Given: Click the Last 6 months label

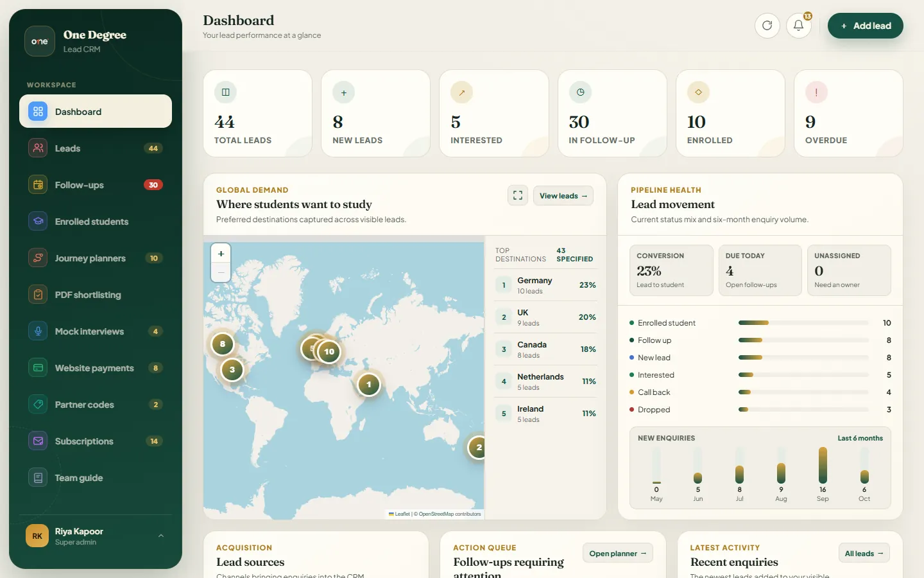Looking at the screenshot, I should click(860, 438).
